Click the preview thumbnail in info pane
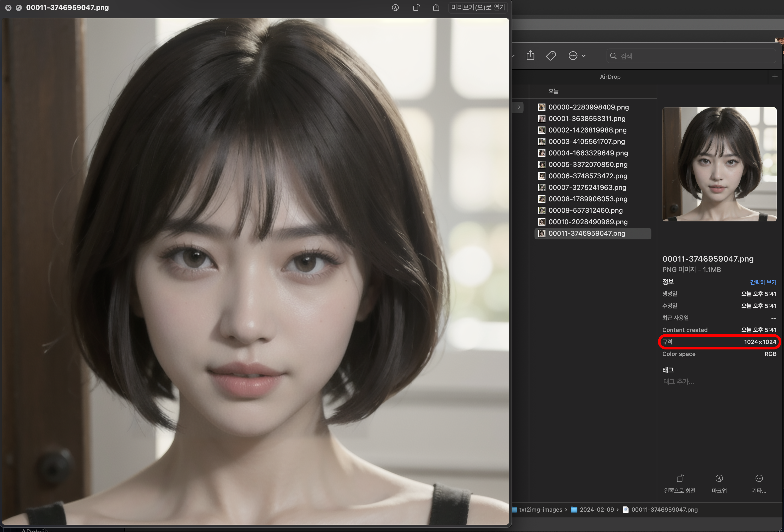The width and height of the screenshot is (784, 532). click(x=719, y=164)
